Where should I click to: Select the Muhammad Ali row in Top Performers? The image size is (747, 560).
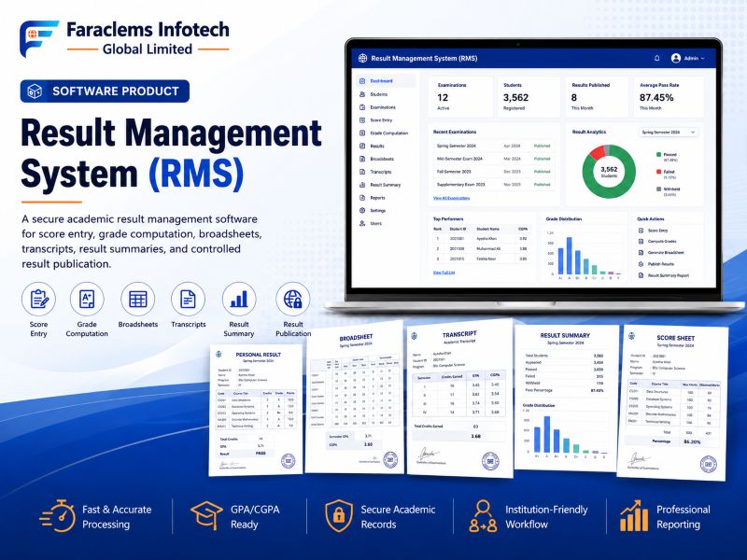tap(481, 248)
